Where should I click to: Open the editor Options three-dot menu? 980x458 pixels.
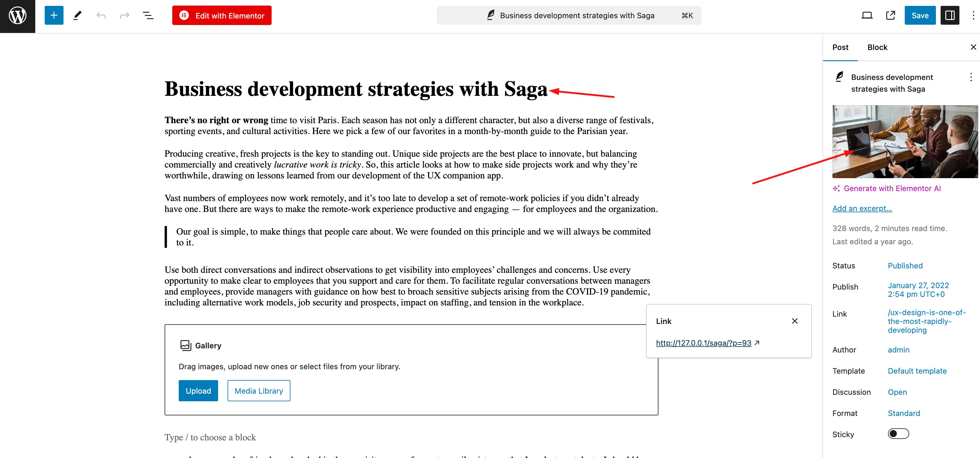pos(973,16)
